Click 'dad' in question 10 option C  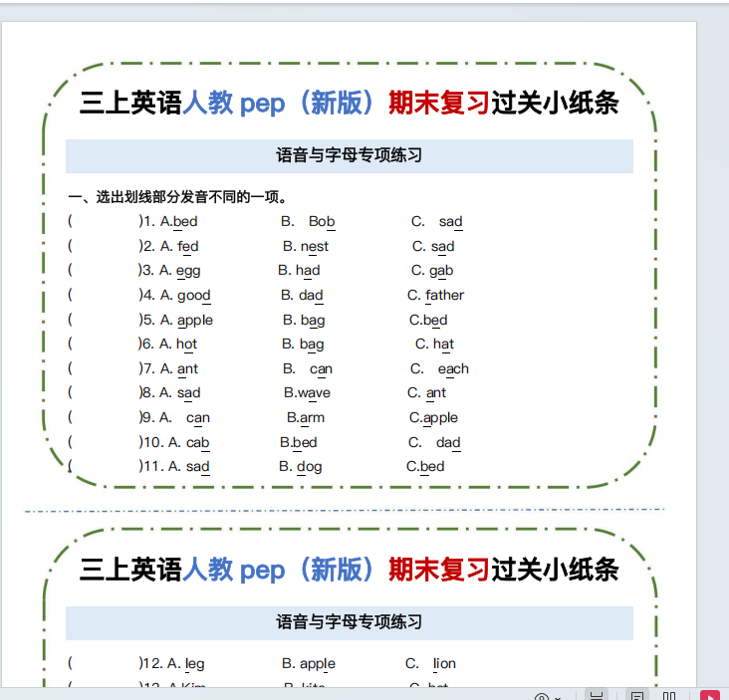[448, 442]
